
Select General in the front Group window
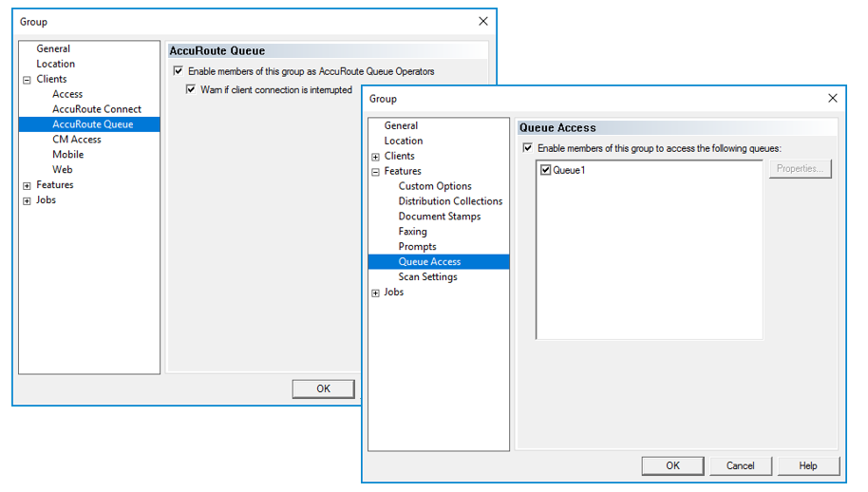point(402,125)
